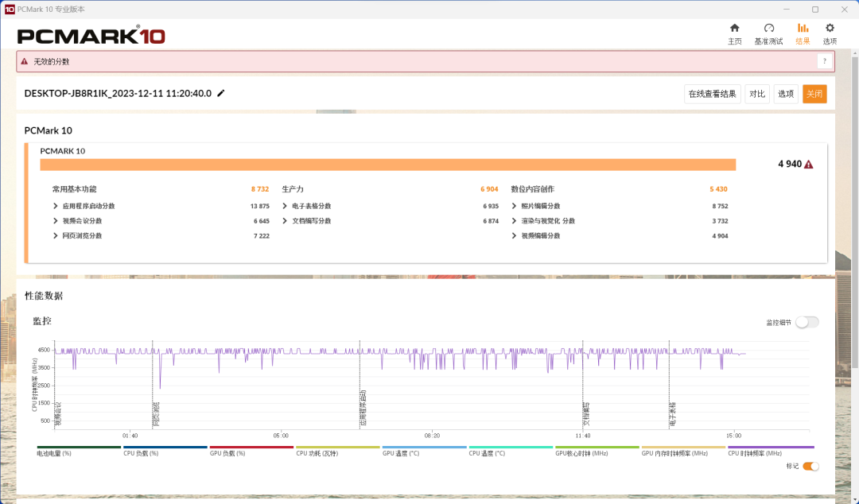
Task: Click the 电子表格 marker on the chart
Action: 673,413
